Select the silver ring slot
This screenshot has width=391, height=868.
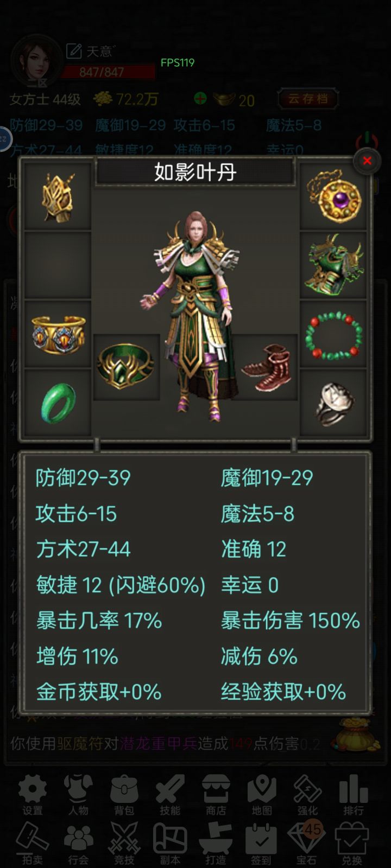coord(333,402)
